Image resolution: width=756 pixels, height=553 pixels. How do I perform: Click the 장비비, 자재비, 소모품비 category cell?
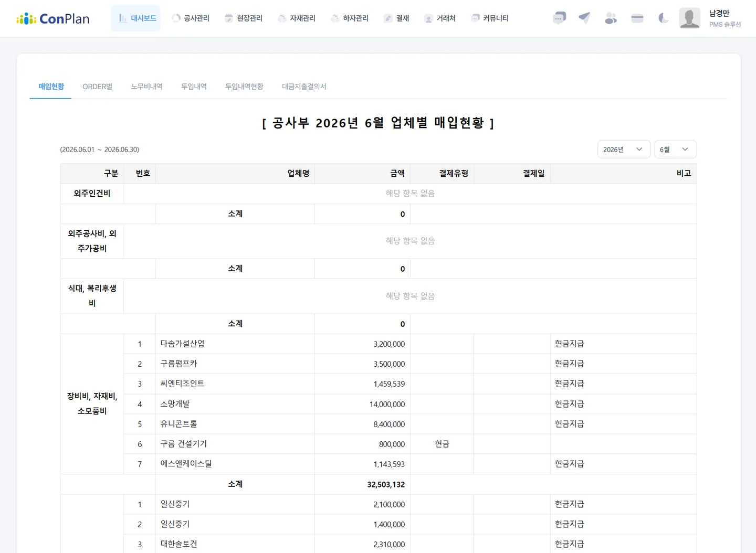pyautogui.click(x=92, y=404)
